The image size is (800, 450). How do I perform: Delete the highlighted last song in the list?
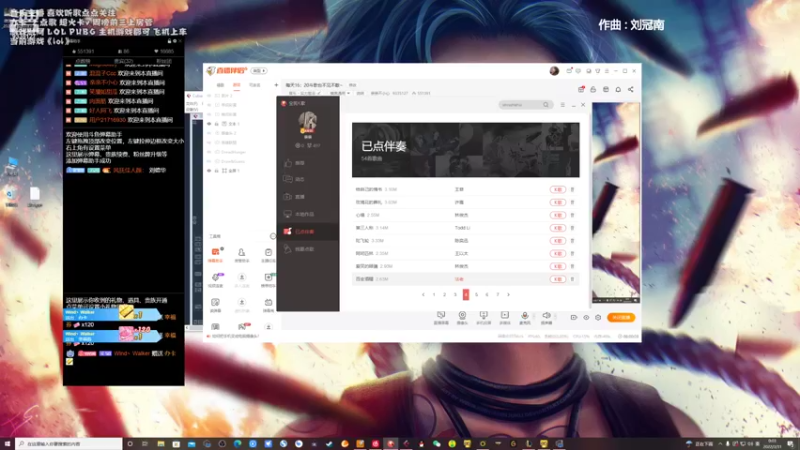coord(572,279)
